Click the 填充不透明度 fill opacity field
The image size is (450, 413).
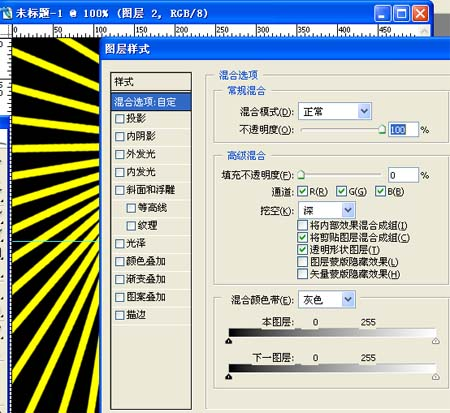[403, 175]
